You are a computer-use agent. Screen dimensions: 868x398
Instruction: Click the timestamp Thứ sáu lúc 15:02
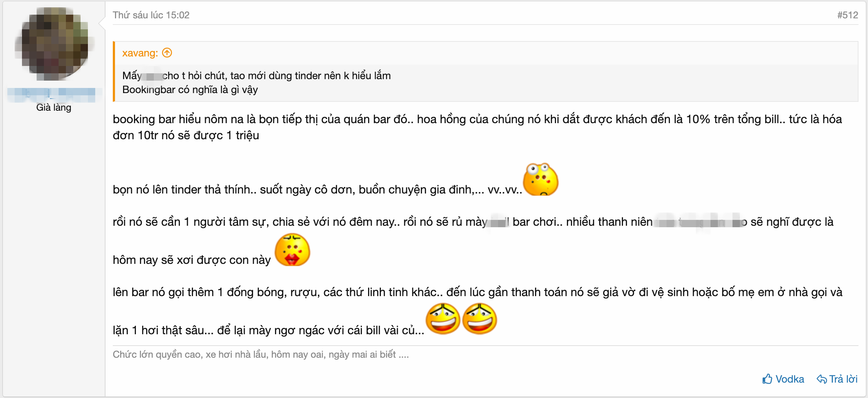(151, 15)
